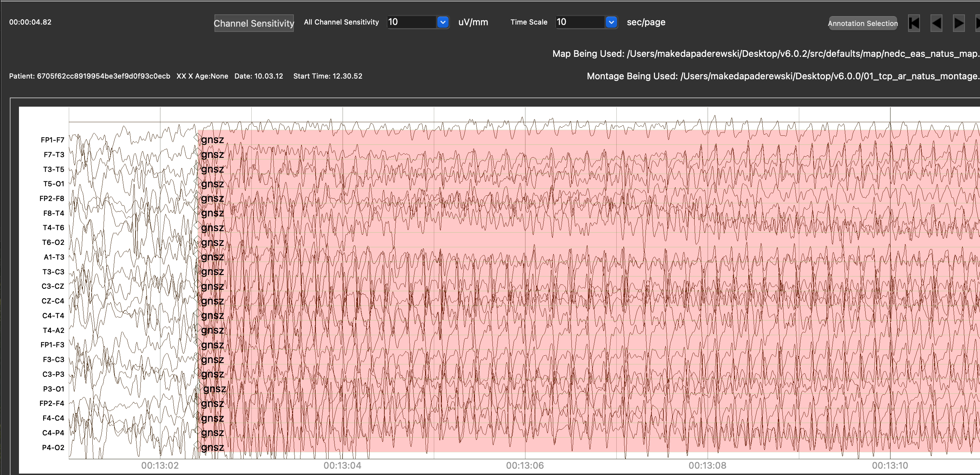Expand the All Channel Sensitivity dropdown arrow
This screenshot has height=475, width=980.
pos(443,22)
